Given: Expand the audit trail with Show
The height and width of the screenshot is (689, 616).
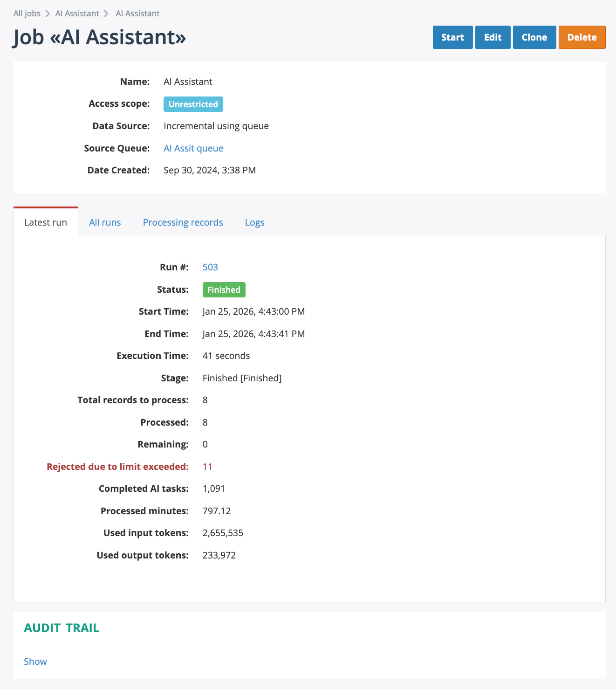Looking at the screenshot, I should tap(35, 661).
